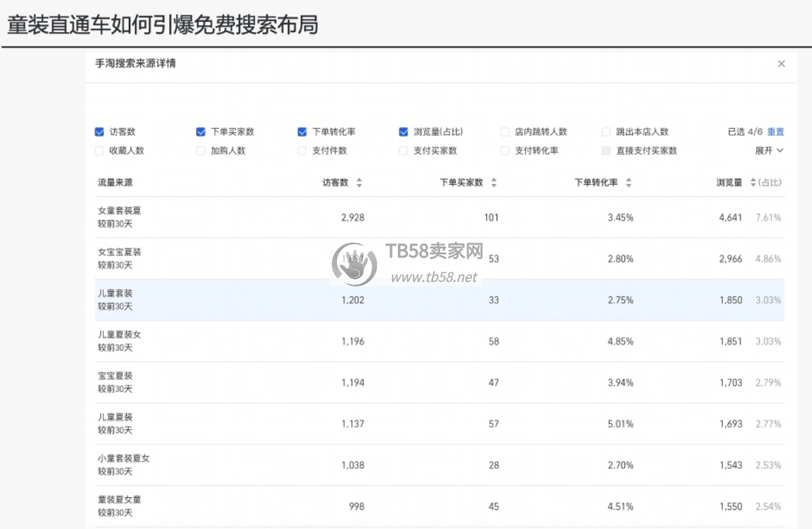Sort by 浏览量 column arrows
Viewport: 812px width, 529px height.
(753, 183)
